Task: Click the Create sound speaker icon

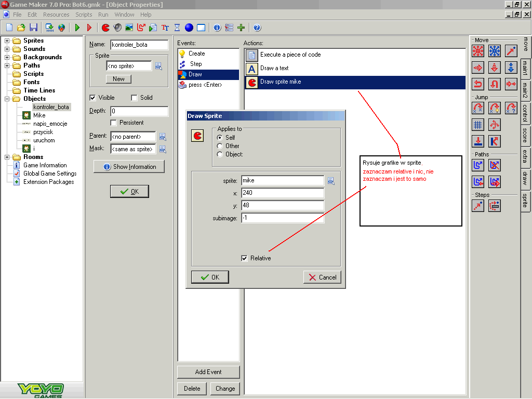Action: [117, 28]
